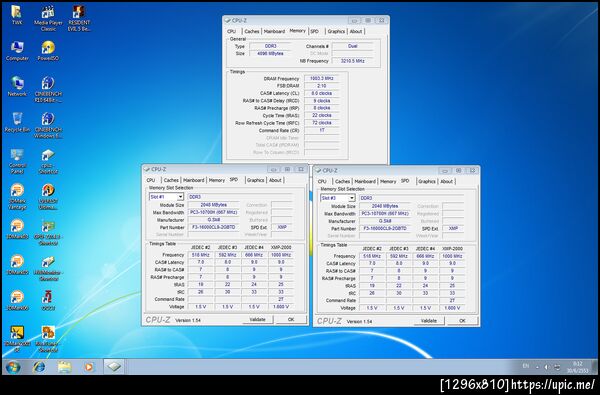Image resolution: width=600 pixels, height=395 pixels.
Task: Launch the CINEBENCH R10 64Bit shortcut
Action: (48, 90)
